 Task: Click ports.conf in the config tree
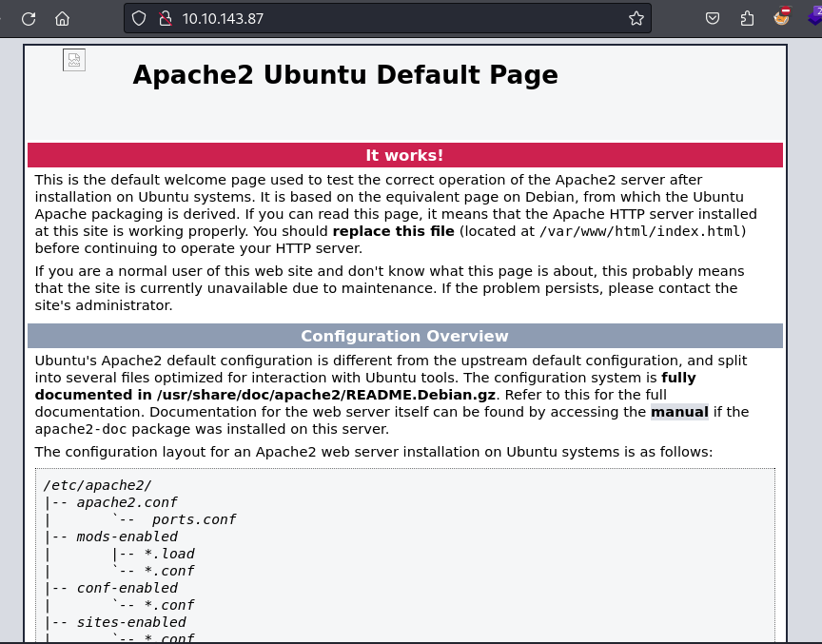coord(194,519)
